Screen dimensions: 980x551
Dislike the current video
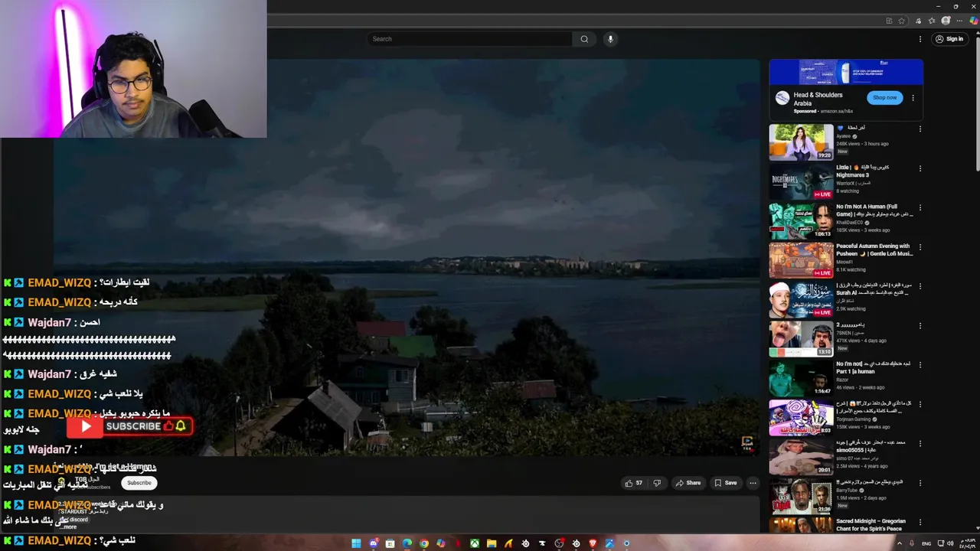(656, 483)
